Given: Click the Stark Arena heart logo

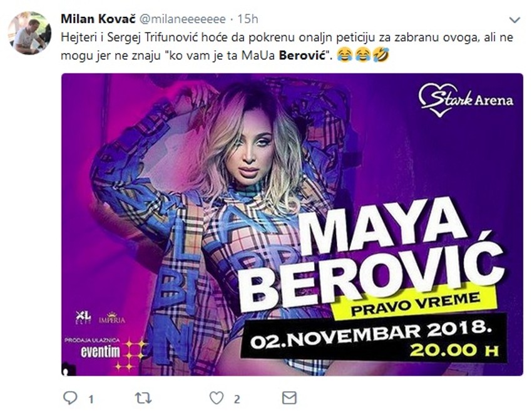Looking at the screenshot, I should tap(437, 99).
